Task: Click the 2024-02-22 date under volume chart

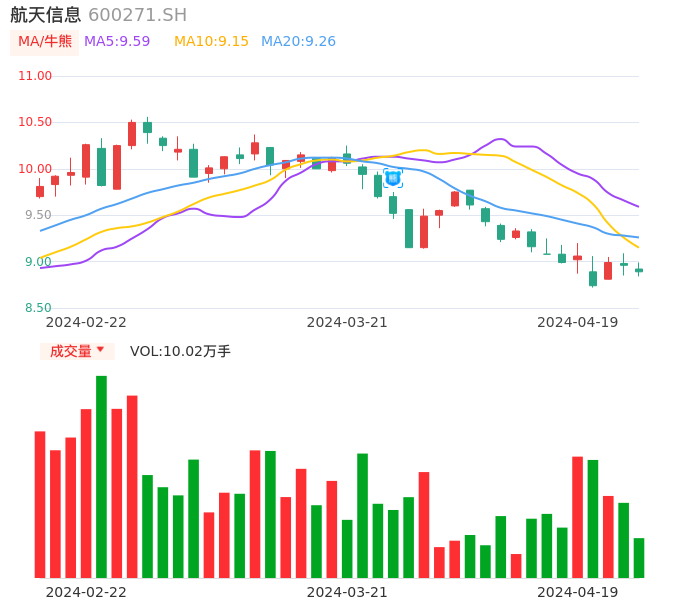Action: point(86,591)
